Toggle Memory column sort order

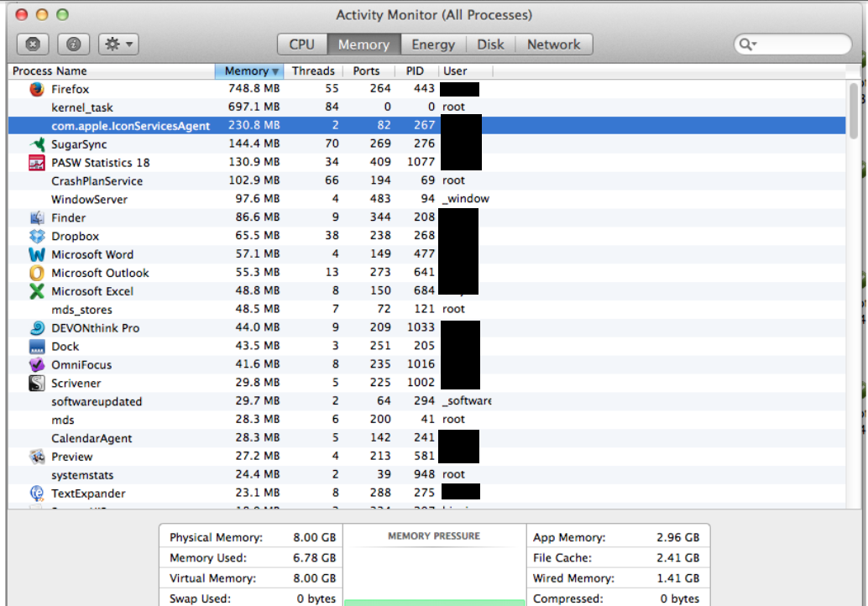249,71
